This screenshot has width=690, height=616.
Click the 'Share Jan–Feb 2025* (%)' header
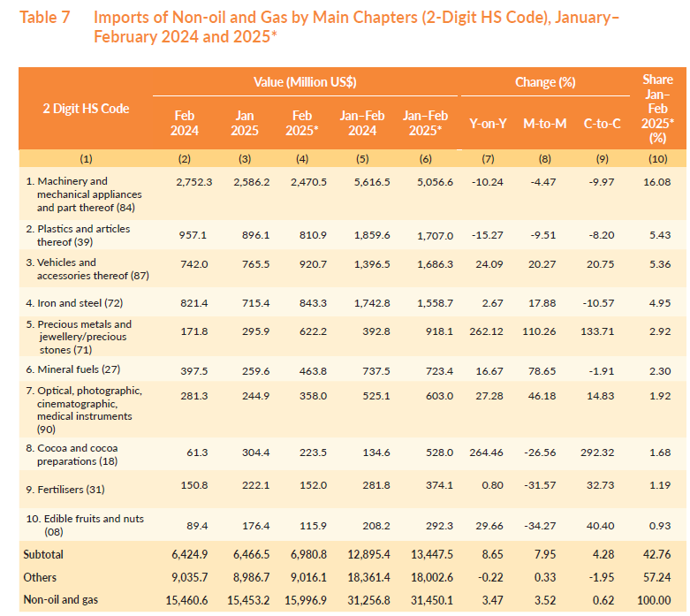click(657, 109)
